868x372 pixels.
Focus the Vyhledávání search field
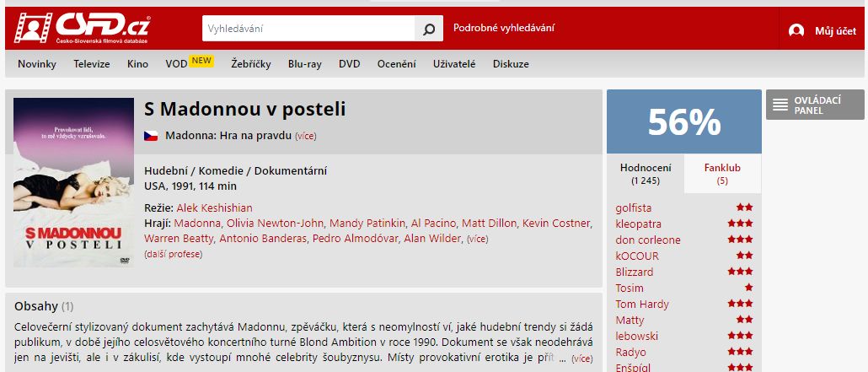pyautogui.click(x=308, y=29)
